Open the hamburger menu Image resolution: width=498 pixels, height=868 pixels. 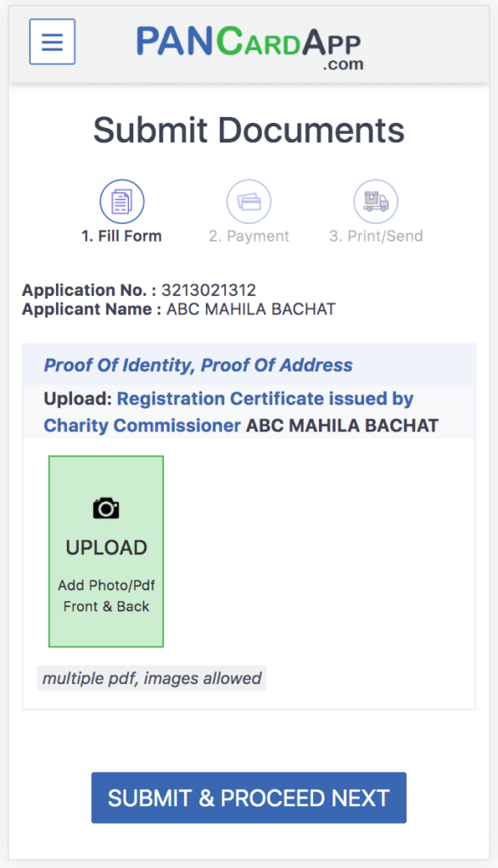click(52, 42)
